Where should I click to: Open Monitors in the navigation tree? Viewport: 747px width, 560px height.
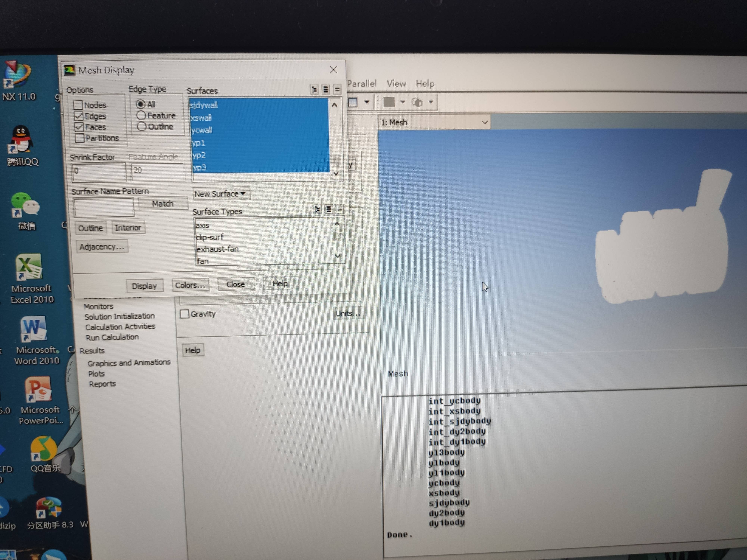[99, 307]
